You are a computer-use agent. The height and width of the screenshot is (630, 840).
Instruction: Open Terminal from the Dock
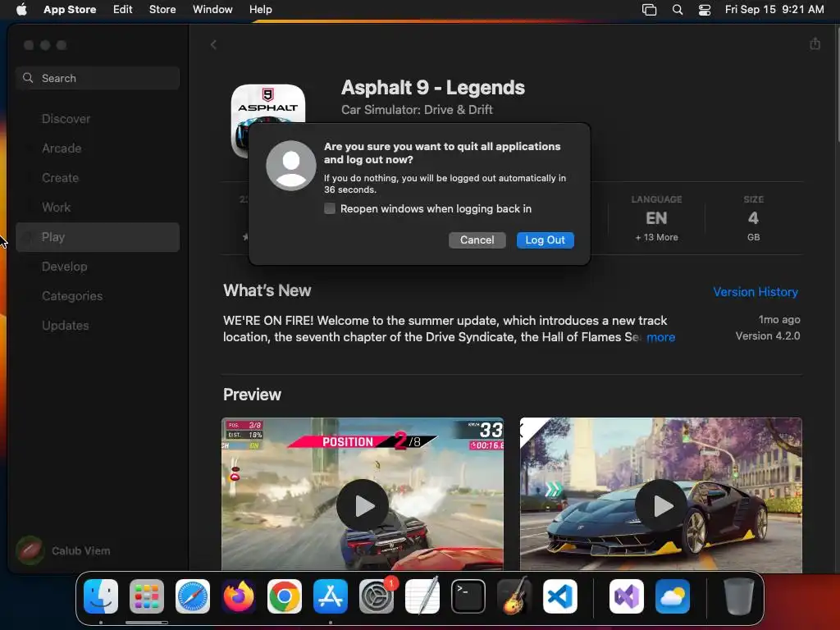pyautogui.click(x=468, y=596)
